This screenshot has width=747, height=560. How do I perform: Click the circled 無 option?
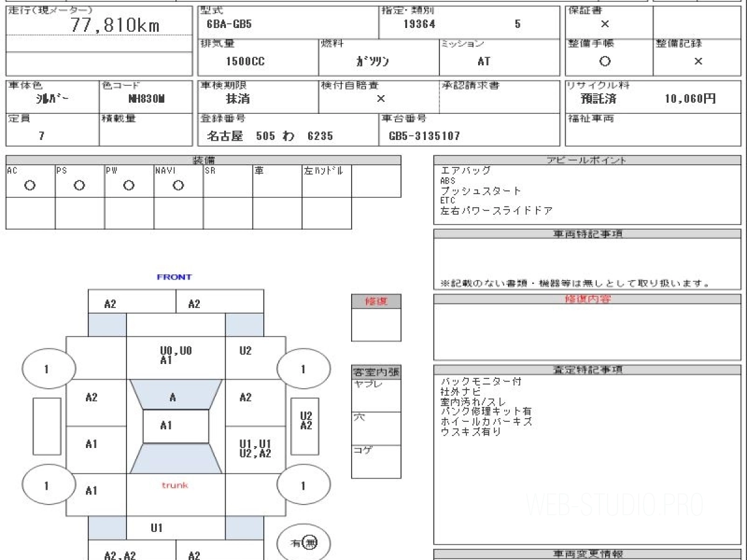point(311,543)
